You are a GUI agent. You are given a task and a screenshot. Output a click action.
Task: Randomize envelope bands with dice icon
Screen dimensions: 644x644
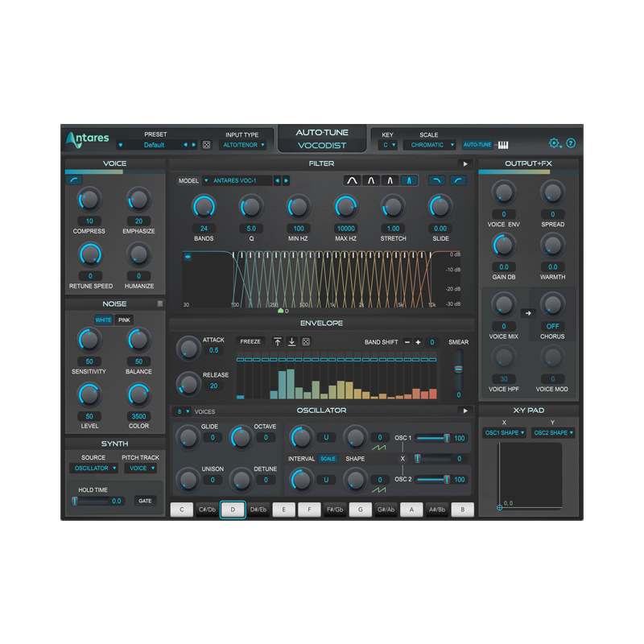306,341
